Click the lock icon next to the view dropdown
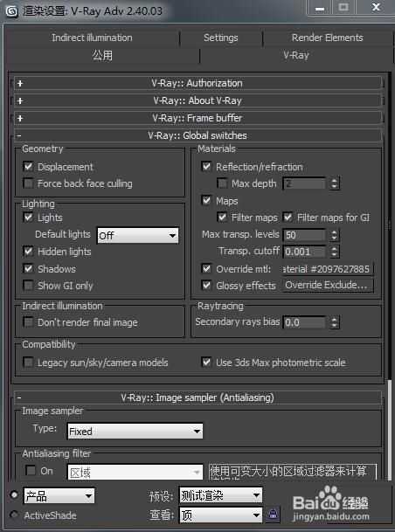The image size is (395, 532). [x=274, y=515]
